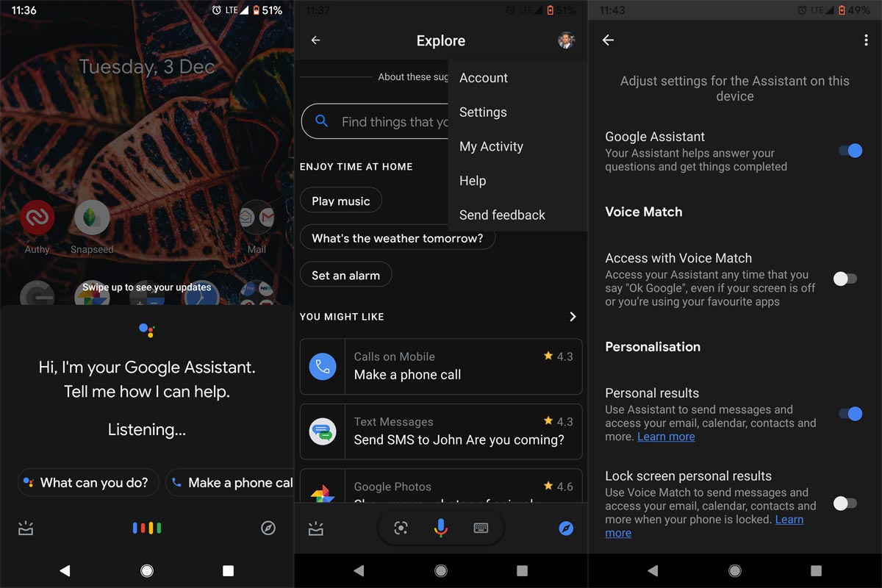The height and width of the screenshot is (588, 882).
Task: Open the 'Make a phone call' card
Action: click(441, 366)
